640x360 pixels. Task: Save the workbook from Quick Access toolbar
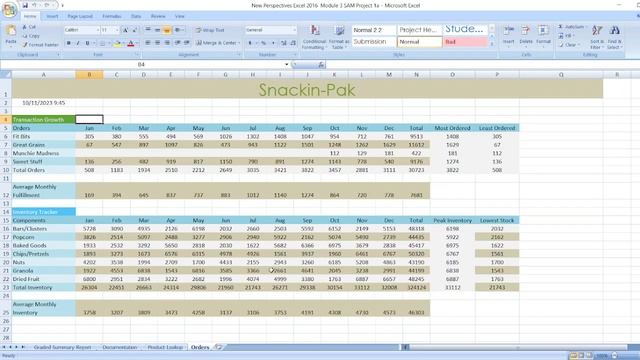pyautogui.click(x=25, y=5)
